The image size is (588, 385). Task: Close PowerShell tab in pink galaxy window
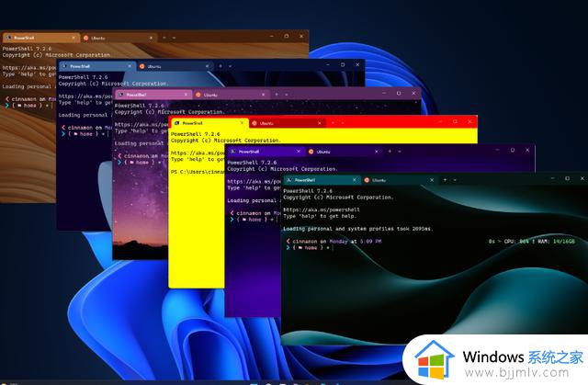(x=186, y=95)
